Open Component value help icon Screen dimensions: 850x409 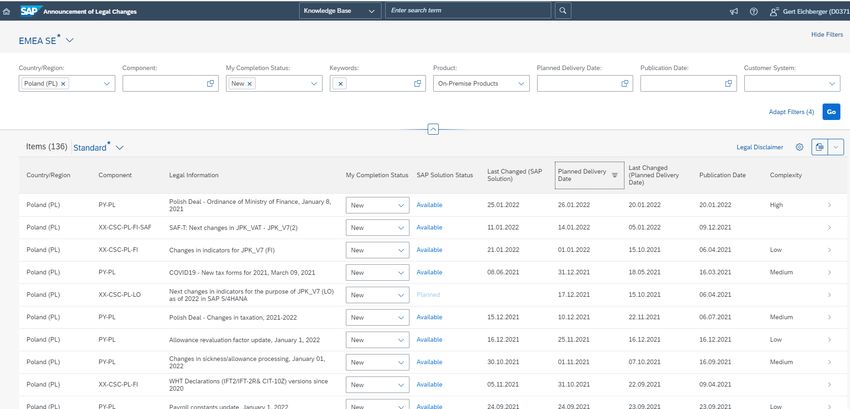coord(210,84)
